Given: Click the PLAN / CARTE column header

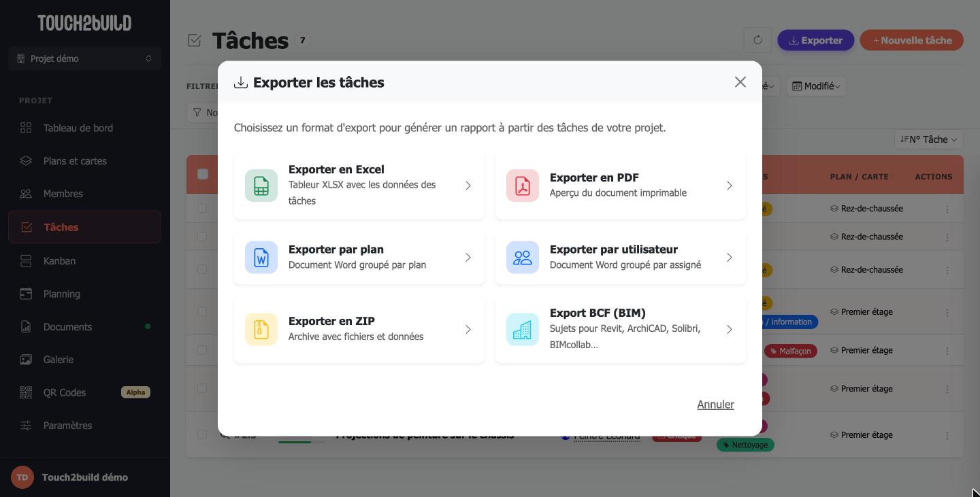Looking at the screenshot, I should (860, 177).
